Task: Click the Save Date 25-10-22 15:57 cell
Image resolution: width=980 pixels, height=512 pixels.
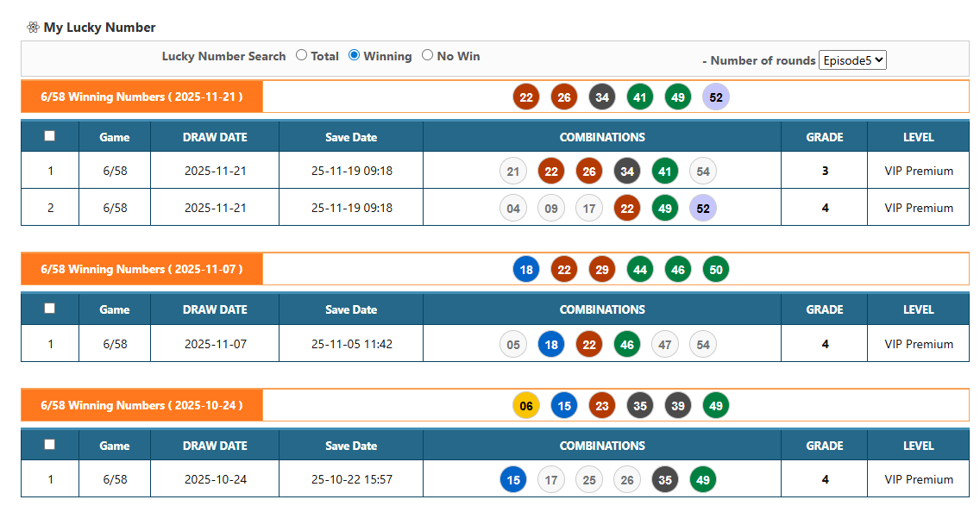Action: 351,479
